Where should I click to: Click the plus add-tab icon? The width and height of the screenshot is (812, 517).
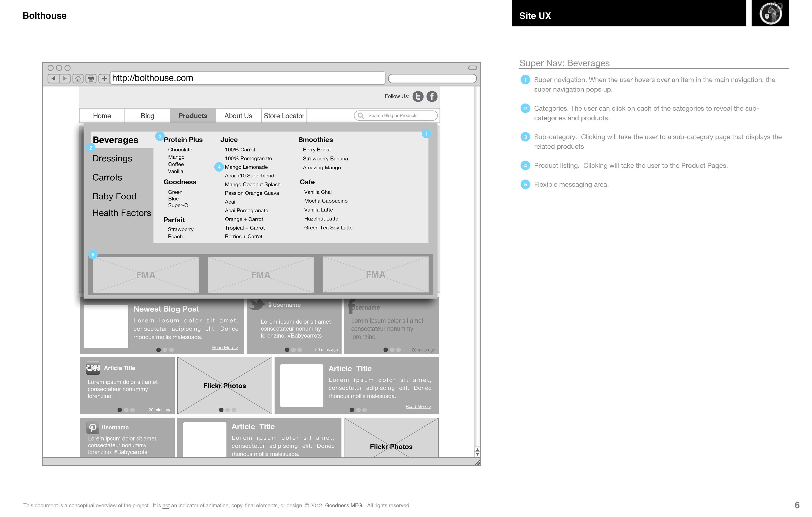pos(104,78)
